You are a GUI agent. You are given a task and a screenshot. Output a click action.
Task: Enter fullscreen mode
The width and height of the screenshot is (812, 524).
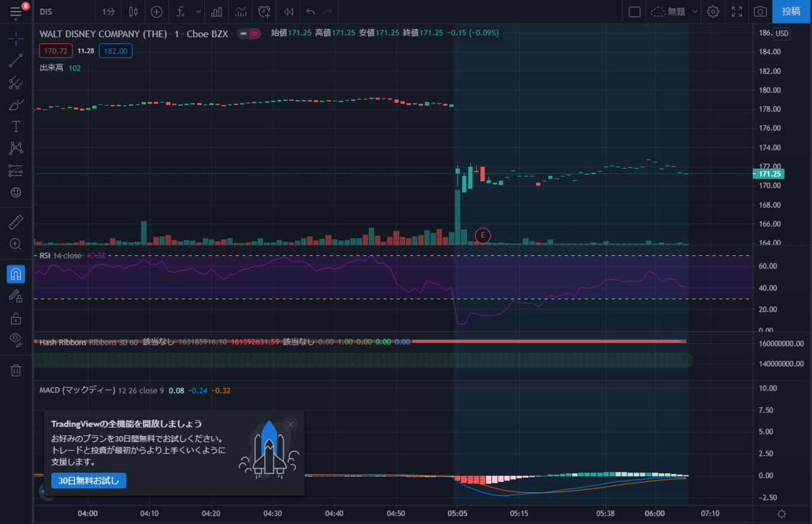[737, 12]
